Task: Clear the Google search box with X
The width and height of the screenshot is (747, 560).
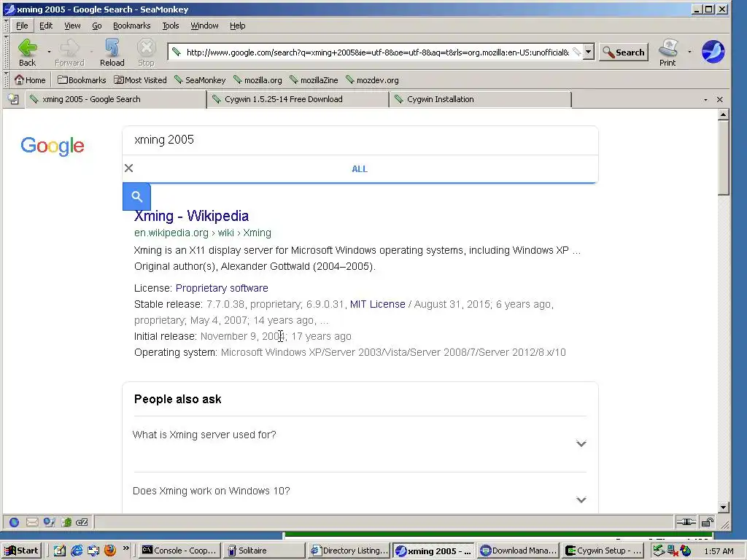Action: click(128, 168)
